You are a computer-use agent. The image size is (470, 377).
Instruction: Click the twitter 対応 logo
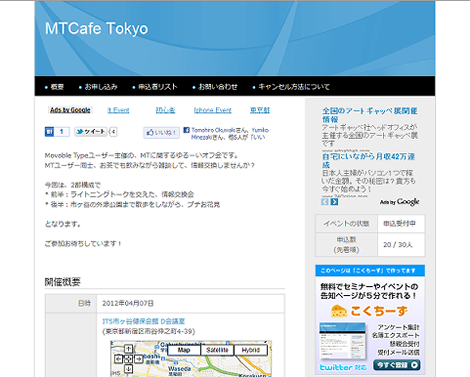[x=343, y=367]
